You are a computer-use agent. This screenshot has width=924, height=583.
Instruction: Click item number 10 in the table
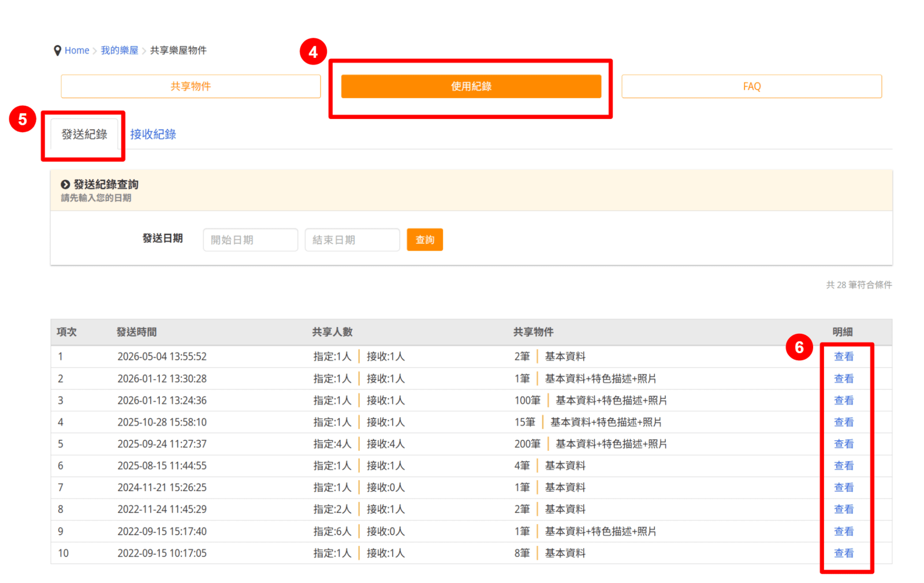tap(63, 553)
